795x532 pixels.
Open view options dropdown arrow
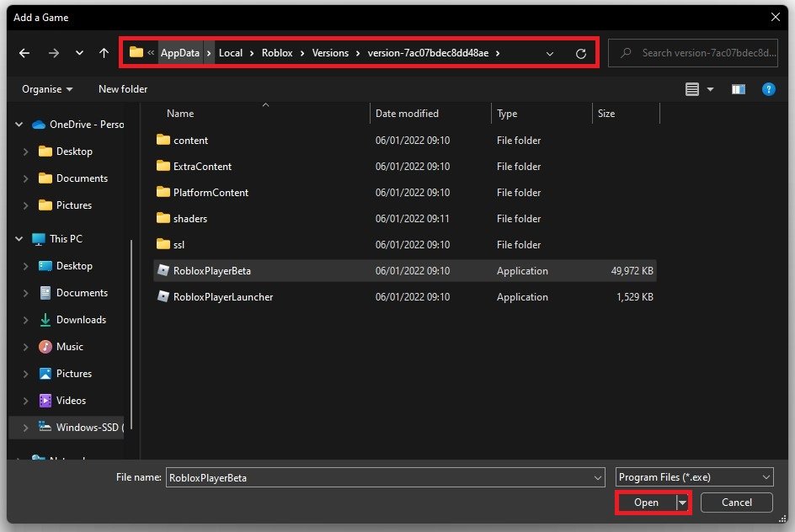[710, 90]
